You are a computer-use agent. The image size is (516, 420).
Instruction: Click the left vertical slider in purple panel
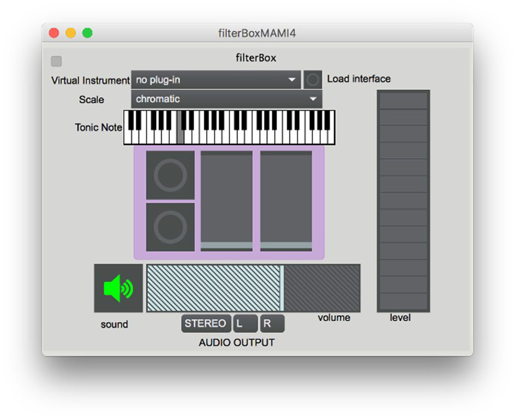227,201
